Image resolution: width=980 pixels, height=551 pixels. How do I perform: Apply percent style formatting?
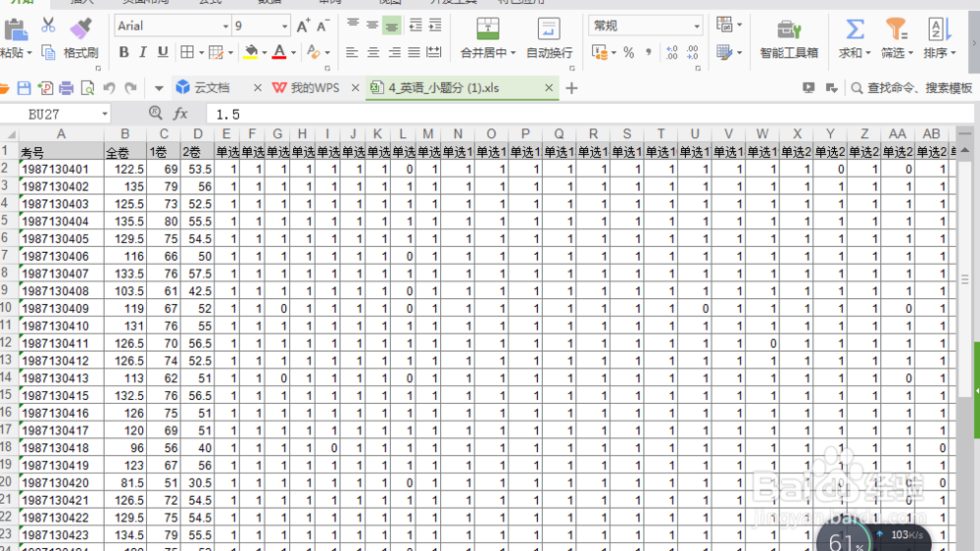tap(629, 53)
